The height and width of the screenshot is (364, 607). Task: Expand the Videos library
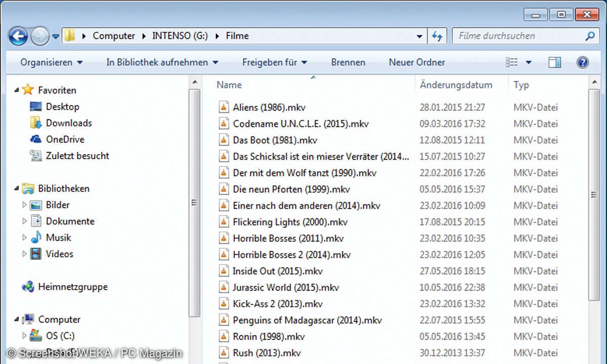click(x=24, y=254)
